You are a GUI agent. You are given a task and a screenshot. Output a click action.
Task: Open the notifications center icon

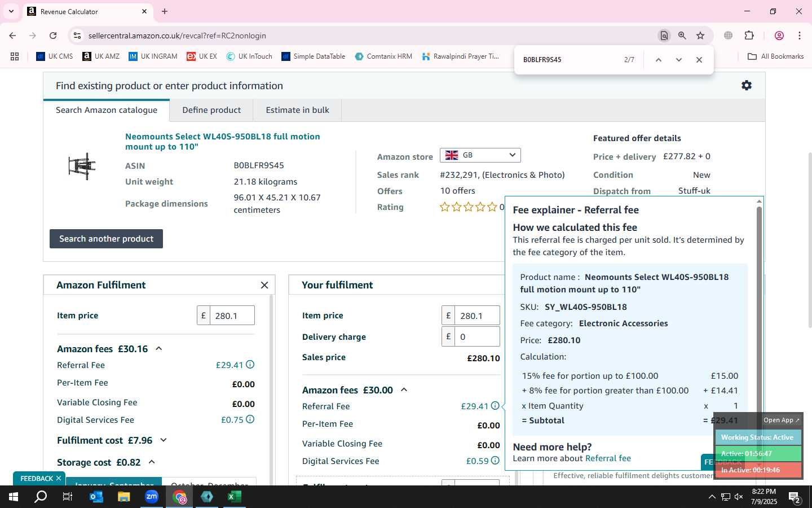point(795,497)
